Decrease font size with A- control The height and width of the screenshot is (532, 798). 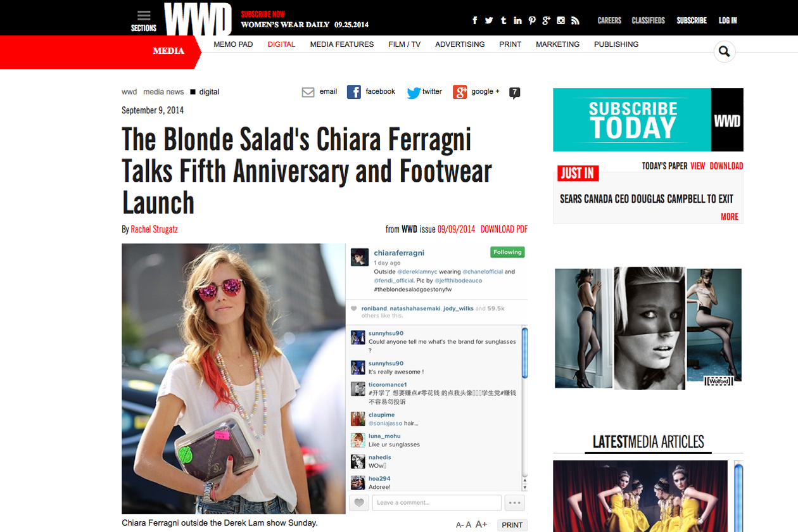tap(460, 525)
